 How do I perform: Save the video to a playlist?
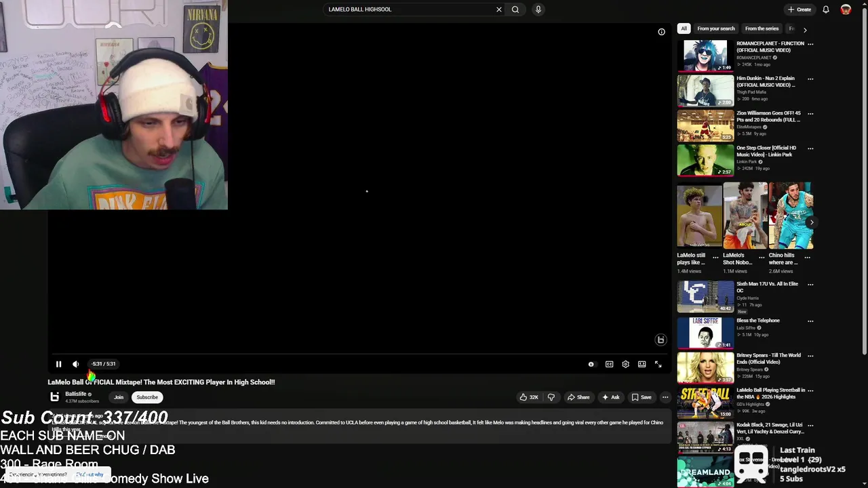[x=642, y=397]
